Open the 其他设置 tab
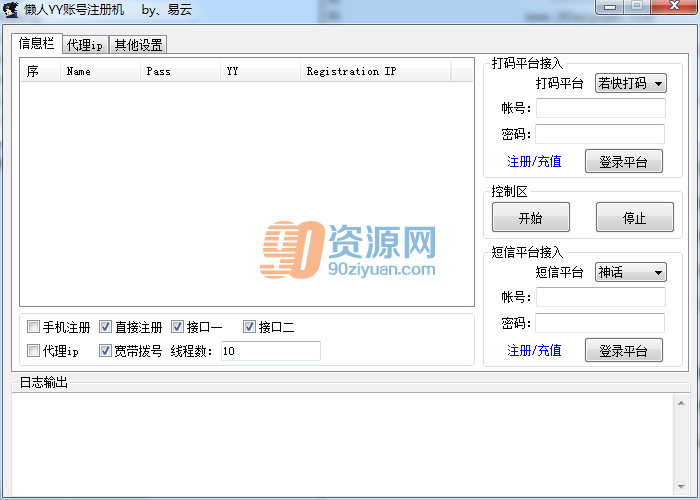 click(x=138, y=45)
